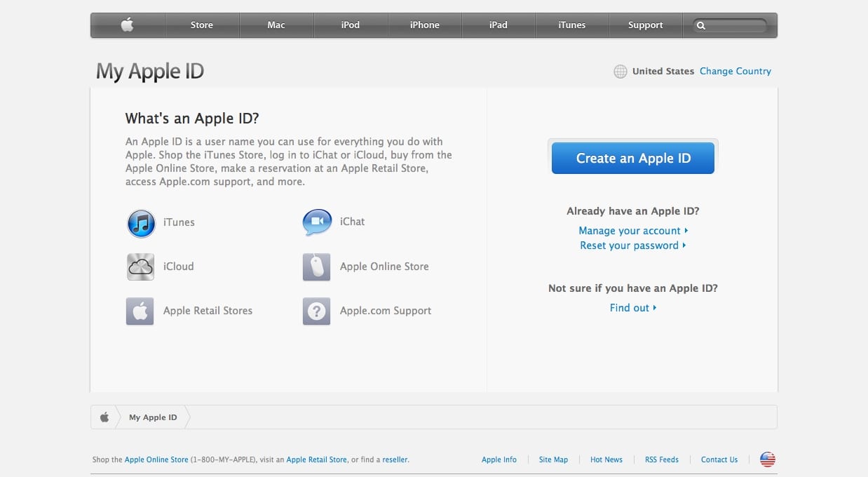This screenshot has height=477, width=868.
Task: Click the My Apple ID breadcrumb
Action: (153, 417)
